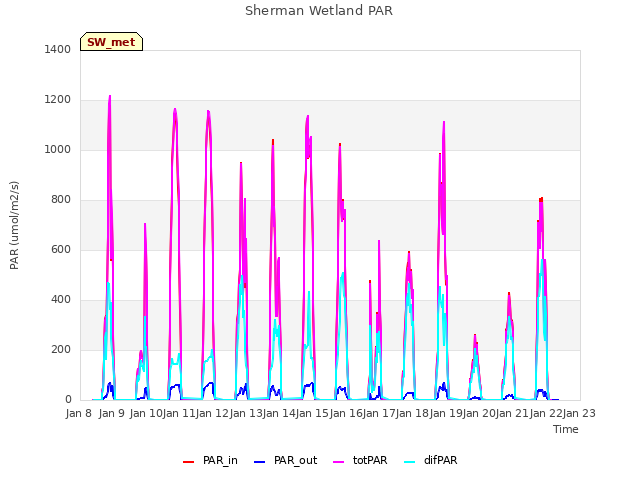The height and width of the screenshot is (480, 640).
Task: Click the blue PAR_out legend swatch
Action: pos(260,462)
